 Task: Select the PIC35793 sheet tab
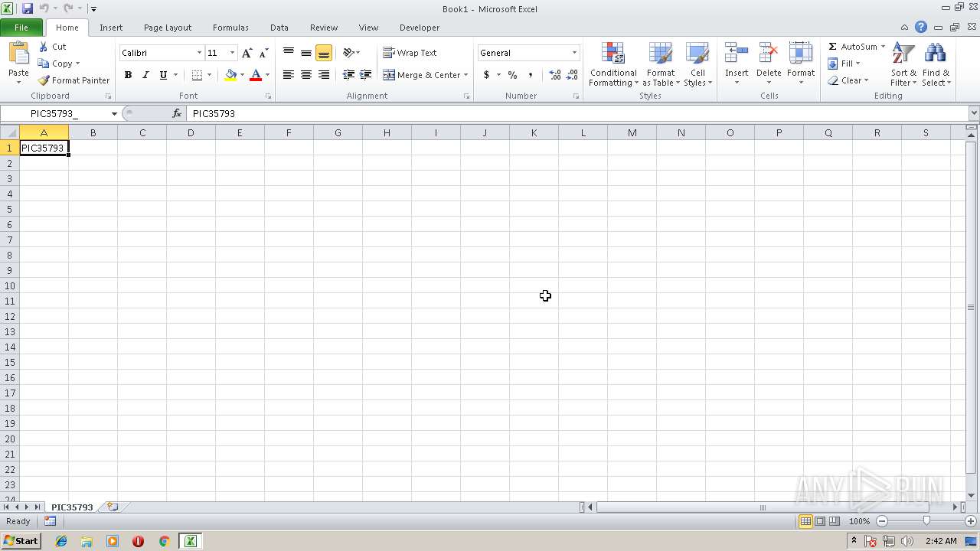pos(72,507)
